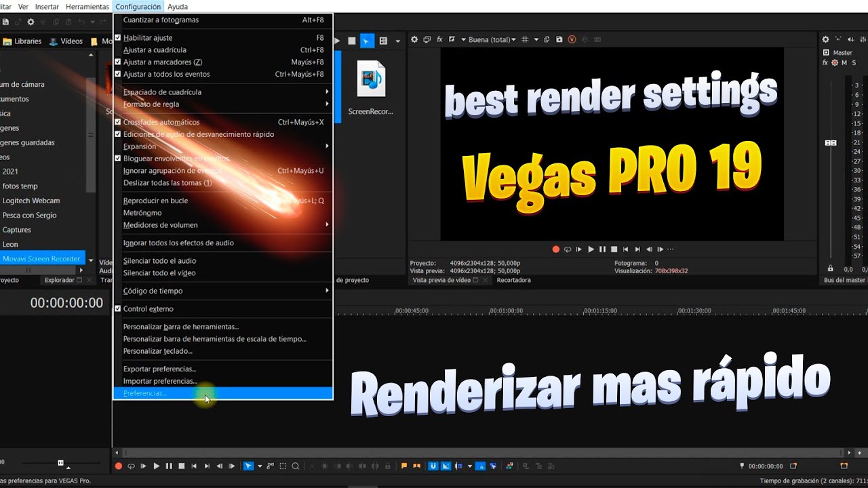Click overlays grid icon in preview toolbar
868x488 pixels.
point(525,39)
